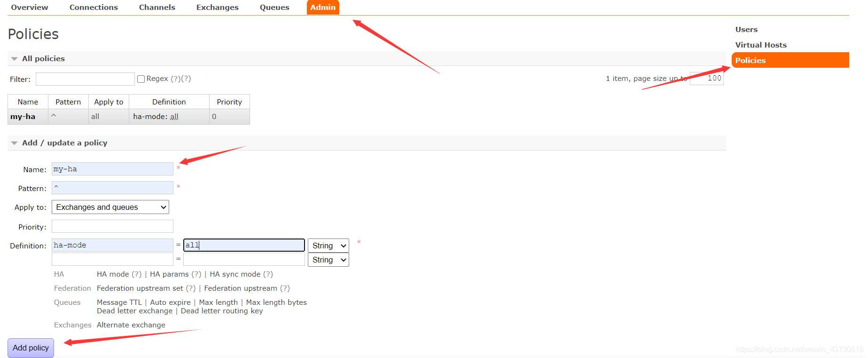Open the my-ha policy in the table
868x358 pixels.
click(23, 116)
